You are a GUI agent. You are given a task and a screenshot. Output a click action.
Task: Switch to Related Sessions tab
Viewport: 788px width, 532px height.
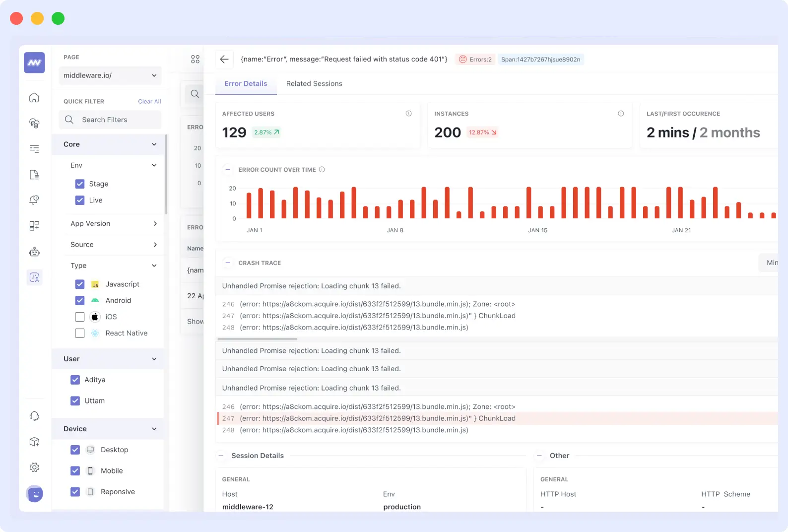(314, 84)
